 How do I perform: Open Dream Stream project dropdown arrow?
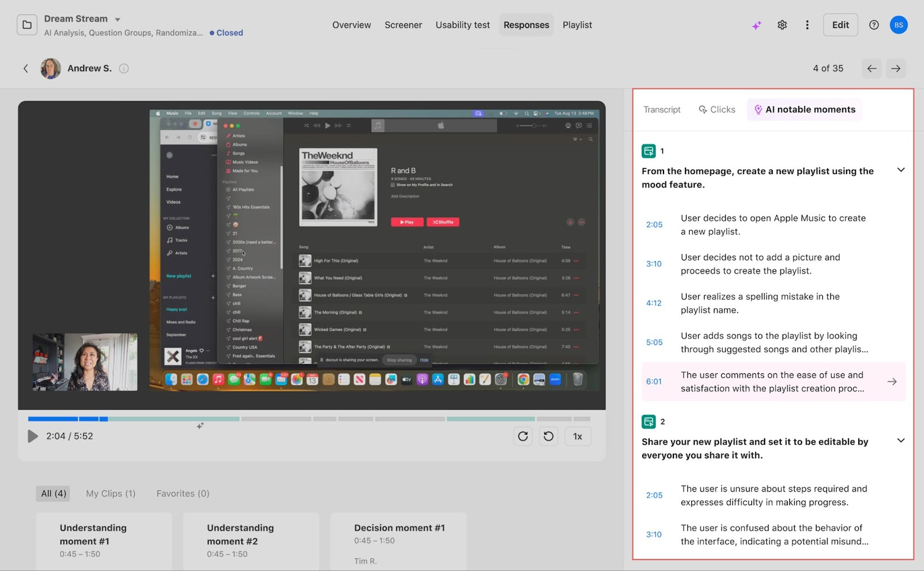(118, 20)
